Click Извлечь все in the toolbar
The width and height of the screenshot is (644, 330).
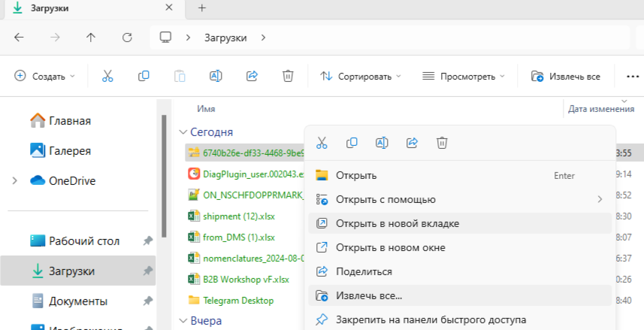[566, 77]
